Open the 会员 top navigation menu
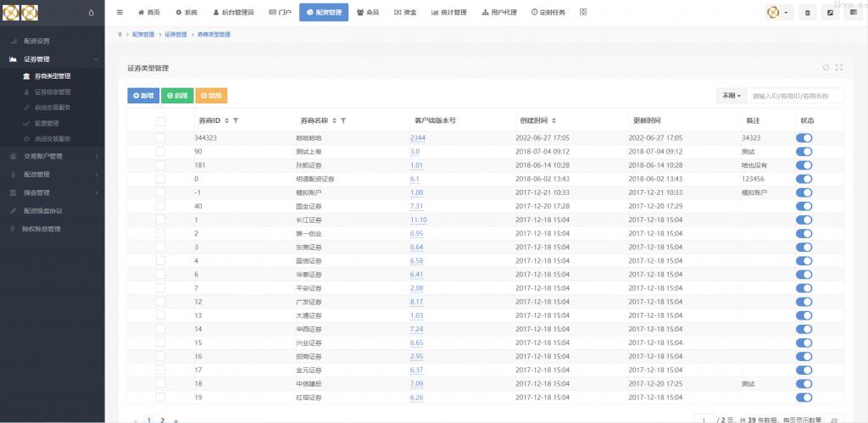This screenshot has width=868, height=423. (x=368, y=13)
